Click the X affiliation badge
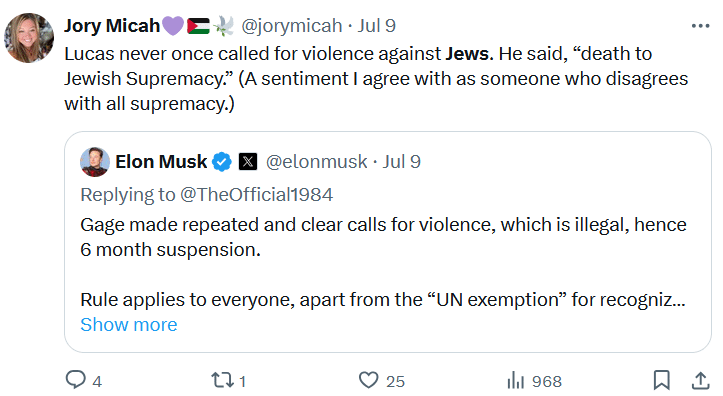This screenshot has width=723, height=396. tap(248, 162)
